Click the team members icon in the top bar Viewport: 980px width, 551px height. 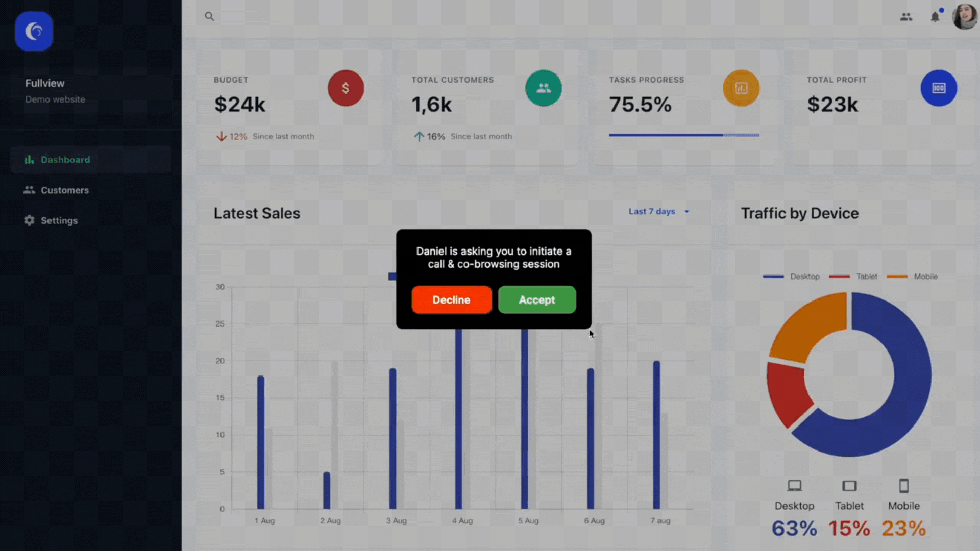tap(906, 17)
